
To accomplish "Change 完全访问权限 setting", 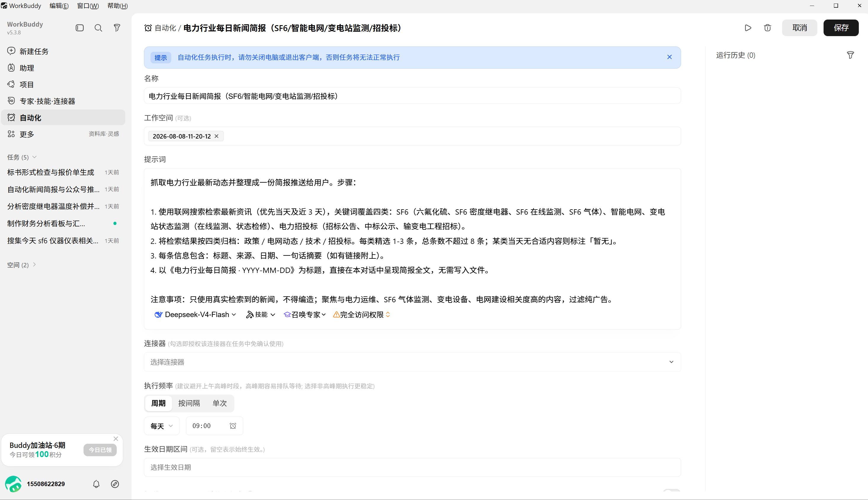I will tap(361, 315).
